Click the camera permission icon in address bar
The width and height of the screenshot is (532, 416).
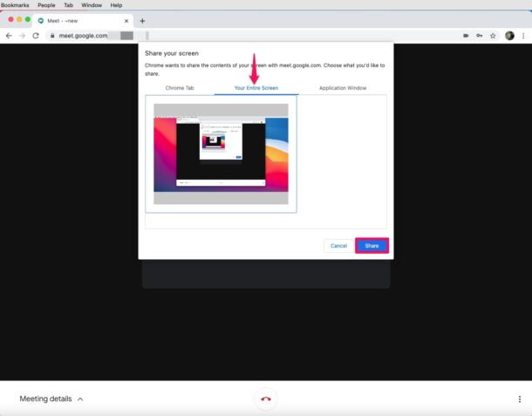click(466, 36)
